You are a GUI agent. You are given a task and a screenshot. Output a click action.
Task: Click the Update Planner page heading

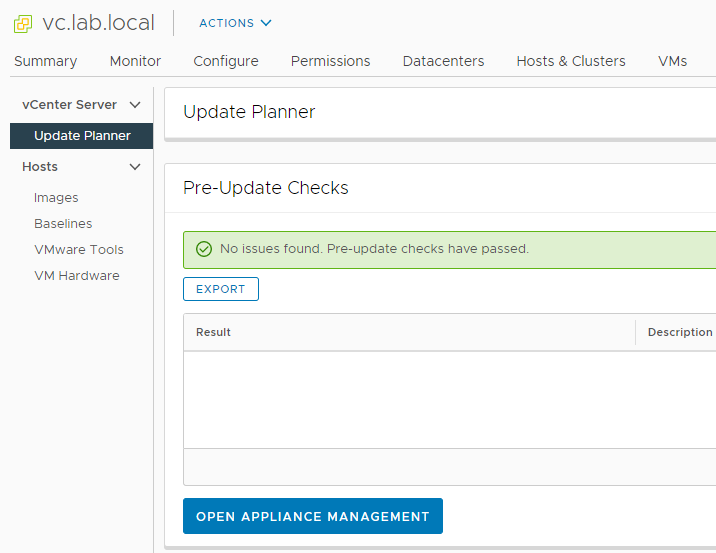pos(249,112)
